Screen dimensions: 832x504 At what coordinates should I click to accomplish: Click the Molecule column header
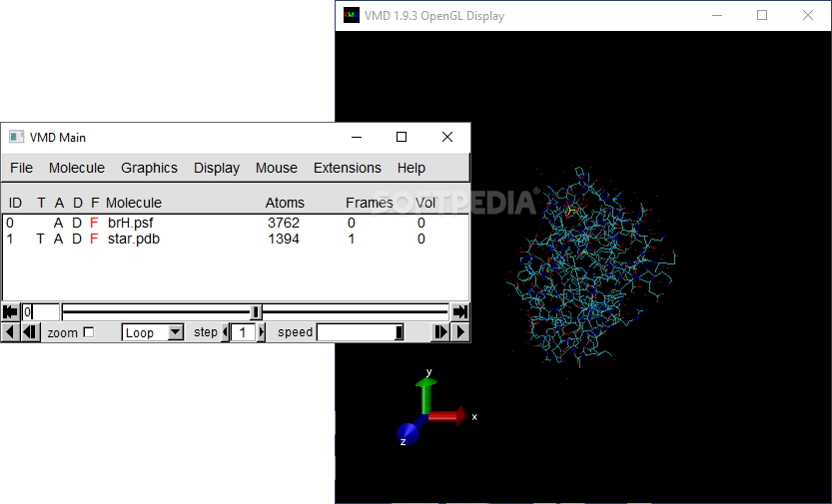point(134,203)
